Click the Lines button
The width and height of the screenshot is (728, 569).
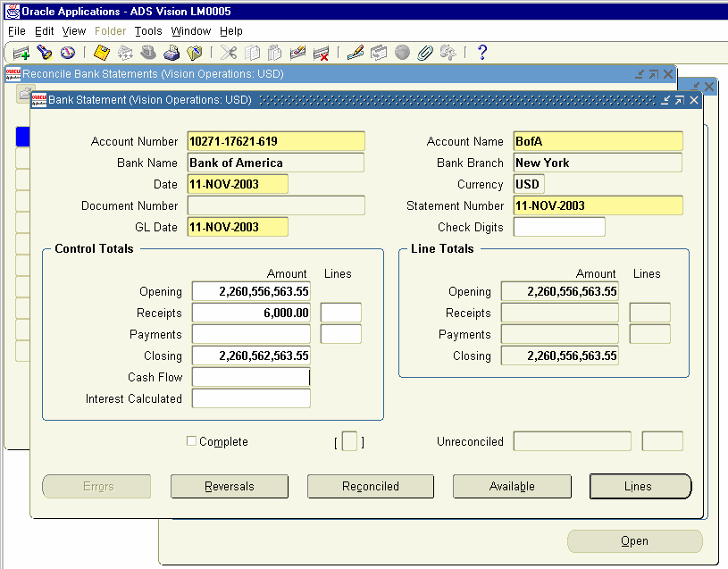click(x=640, y=487)
